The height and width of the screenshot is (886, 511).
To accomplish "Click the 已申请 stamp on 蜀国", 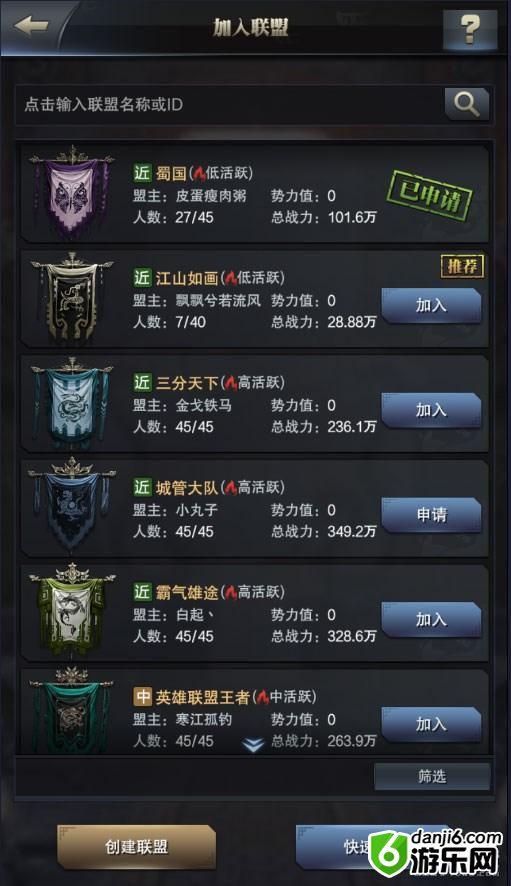I will pyautogui.click(x=431, y=196).
